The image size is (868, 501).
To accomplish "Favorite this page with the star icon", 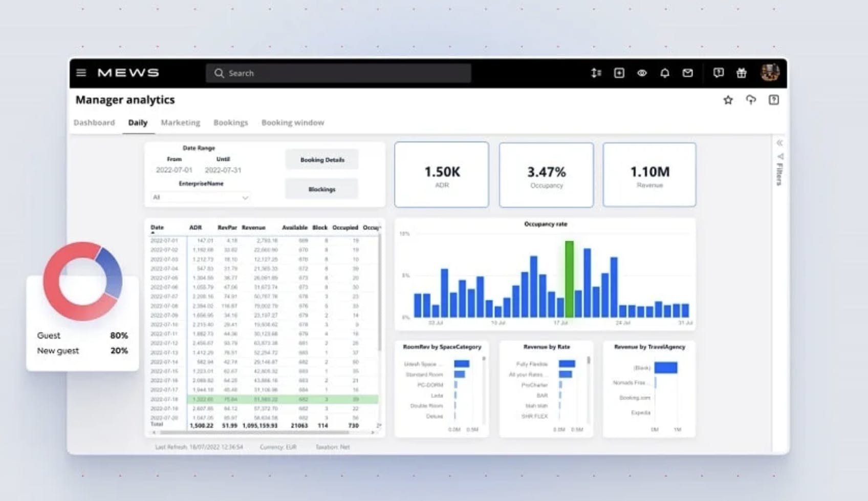I will click(728, 100).
